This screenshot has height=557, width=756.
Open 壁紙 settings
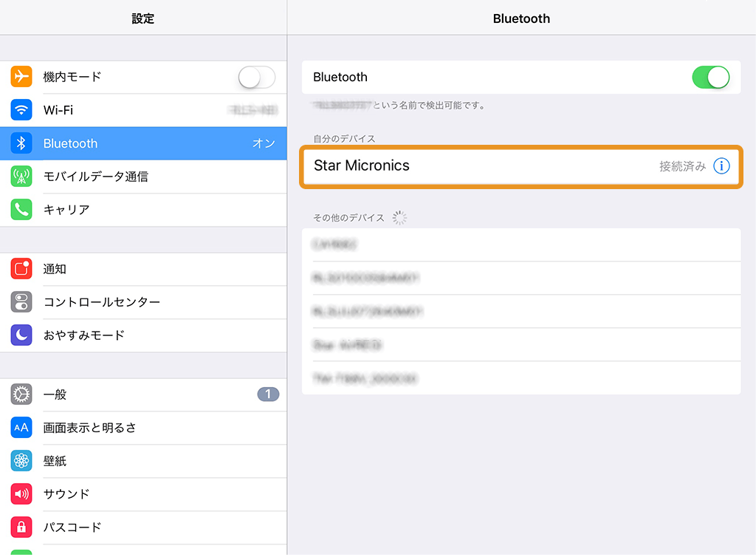143,460
